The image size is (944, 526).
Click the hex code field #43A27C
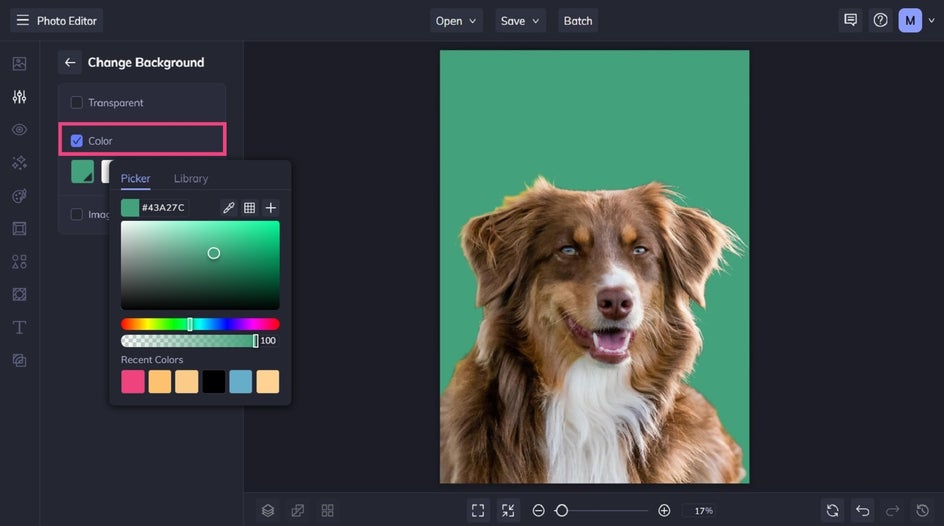[163, 208]
